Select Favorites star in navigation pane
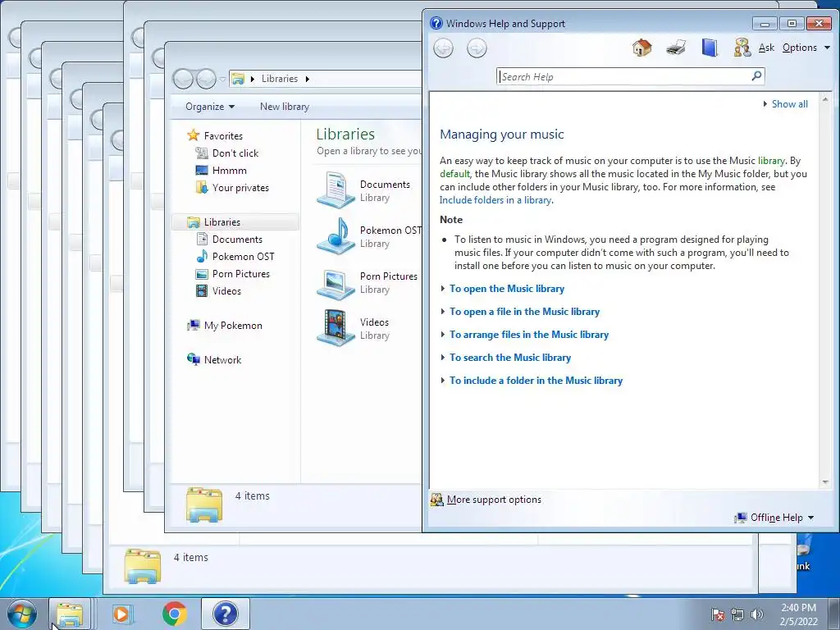This screenshot has width=840, height=630. point(194,135)
